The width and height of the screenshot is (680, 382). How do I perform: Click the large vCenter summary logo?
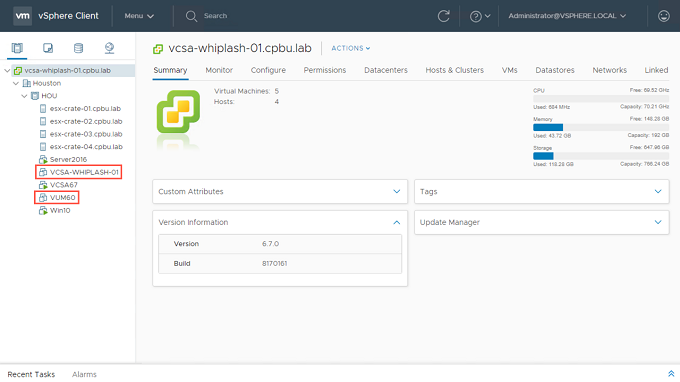point(178,111)
